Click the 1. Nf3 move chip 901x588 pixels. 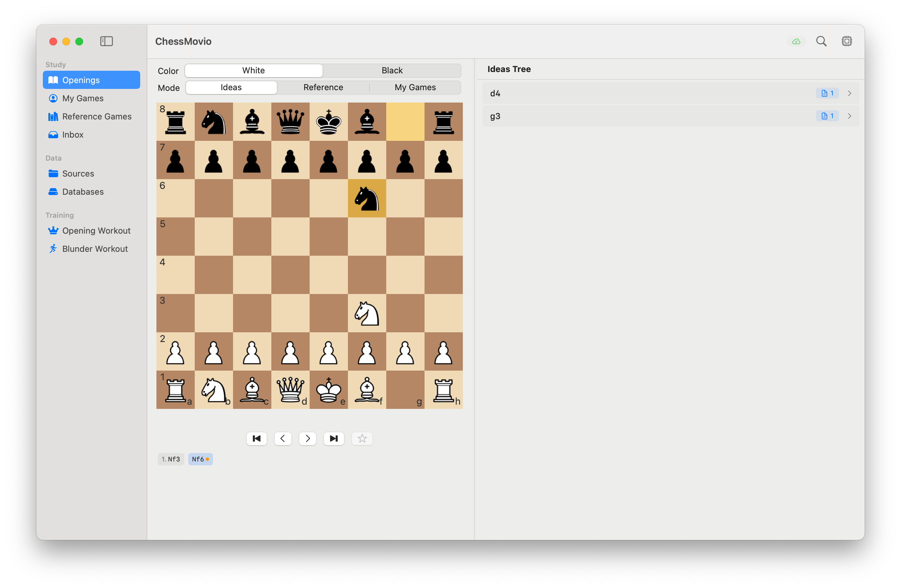click(x=171, y=459)
